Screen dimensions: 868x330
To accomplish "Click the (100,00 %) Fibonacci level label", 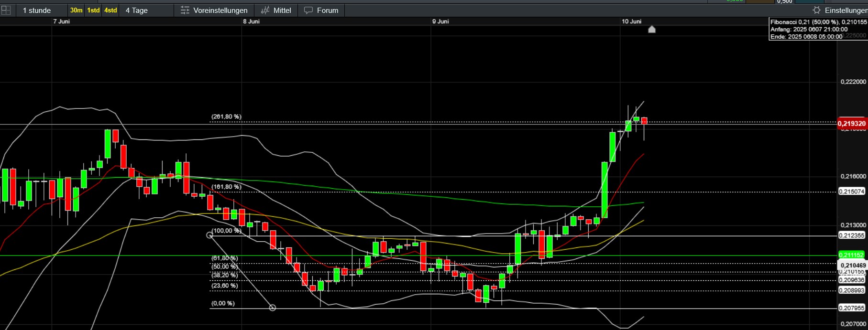I will coord(226,231).
